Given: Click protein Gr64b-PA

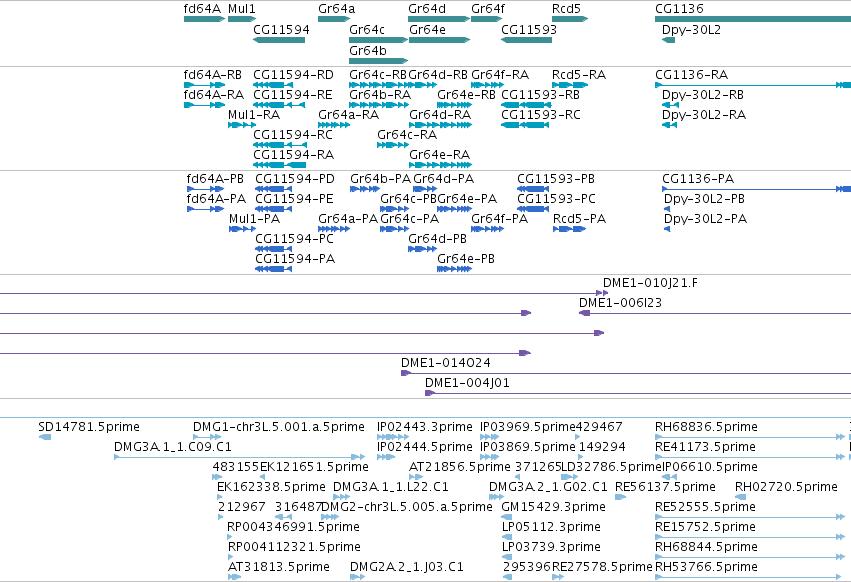Looking at the screenshot, I should coord(365,189).
